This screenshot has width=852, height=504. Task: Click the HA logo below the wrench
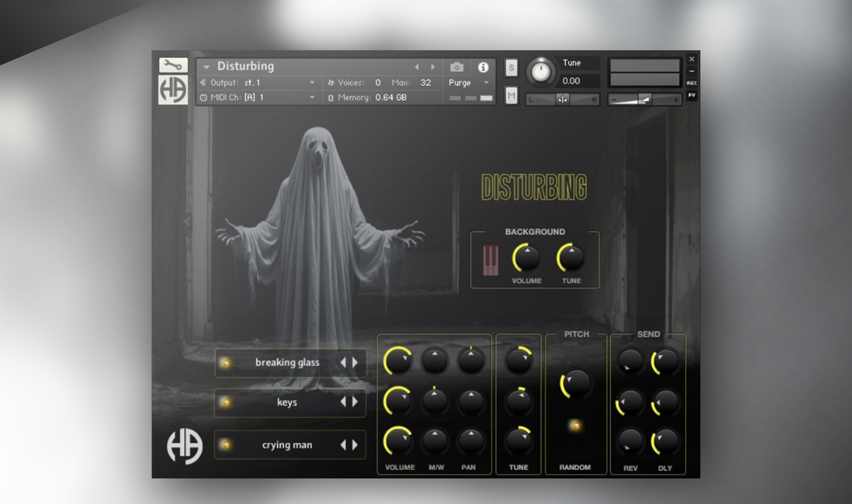[173, 90]
